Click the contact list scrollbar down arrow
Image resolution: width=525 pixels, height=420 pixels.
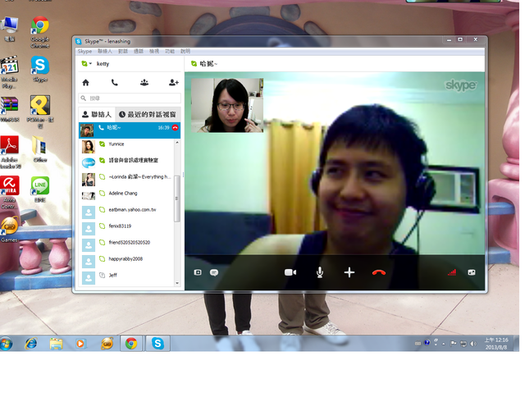[x=177, y=283]
